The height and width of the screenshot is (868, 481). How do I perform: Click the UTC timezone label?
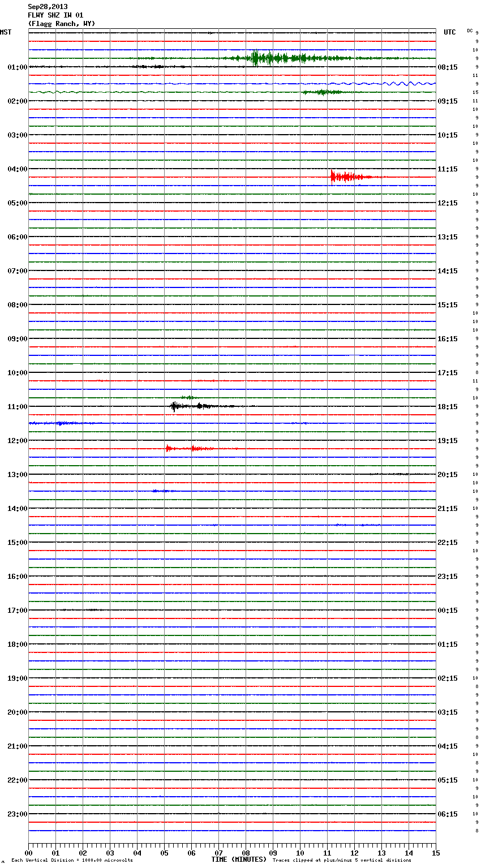point(449,32)
